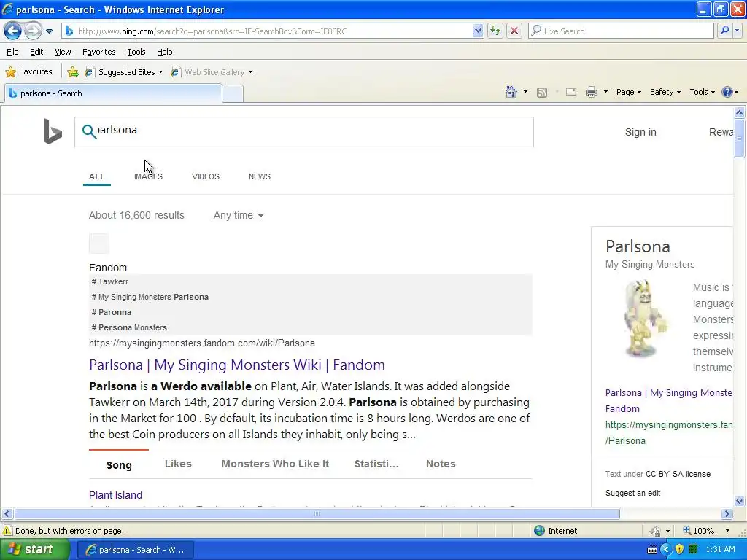Click the Bing search magnifier icon
This screenshot has width=747, height=560.
(89, 131)
